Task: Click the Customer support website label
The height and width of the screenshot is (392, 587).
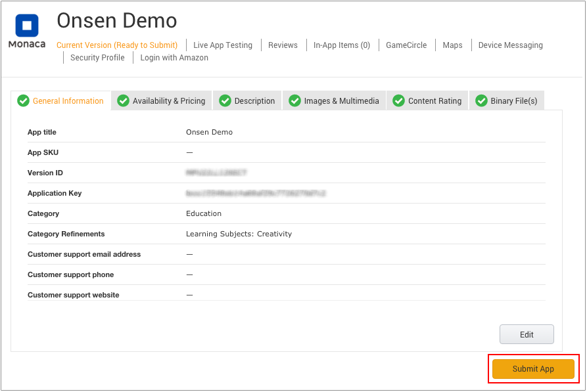Action: 74,295
